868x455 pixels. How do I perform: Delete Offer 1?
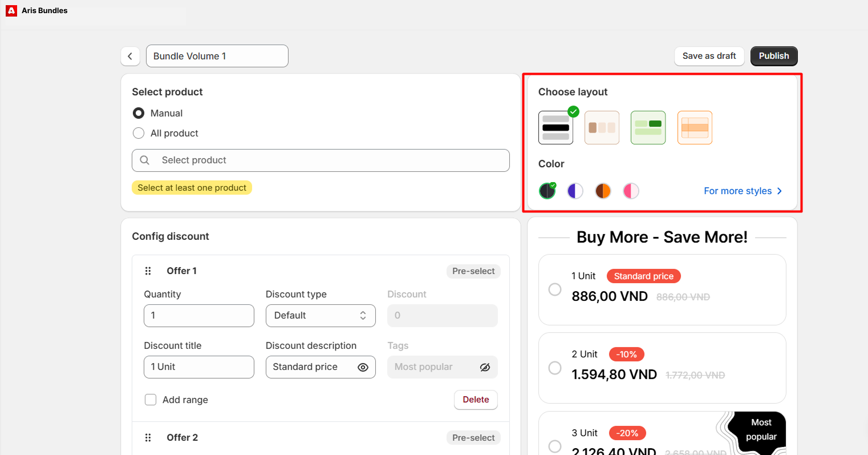click(476, 400)
